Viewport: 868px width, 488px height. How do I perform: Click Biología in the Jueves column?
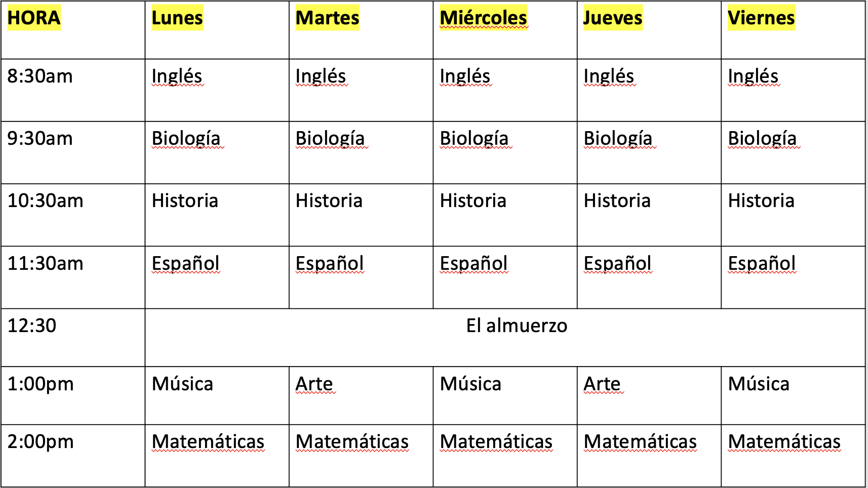coord(618,138)
